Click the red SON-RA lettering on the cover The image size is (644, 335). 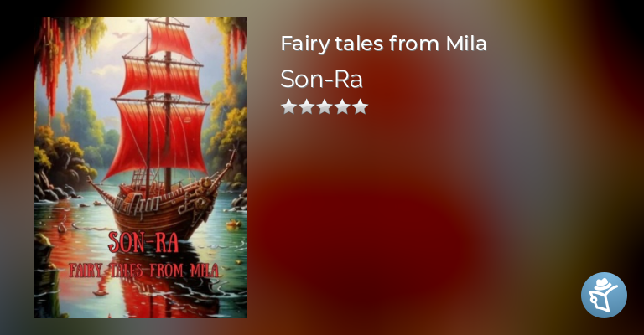[143, 242]
